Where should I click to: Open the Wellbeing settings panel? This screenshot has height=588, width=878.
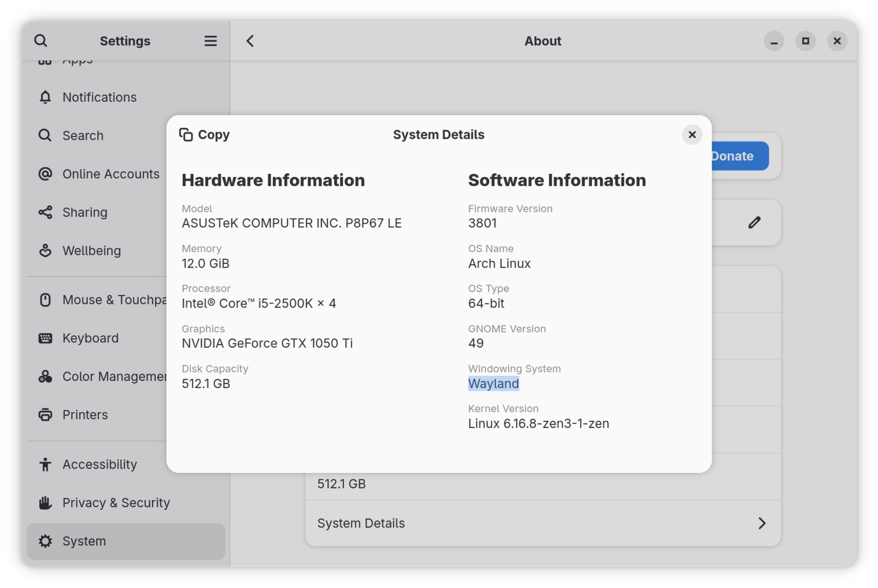pos(91,251)
